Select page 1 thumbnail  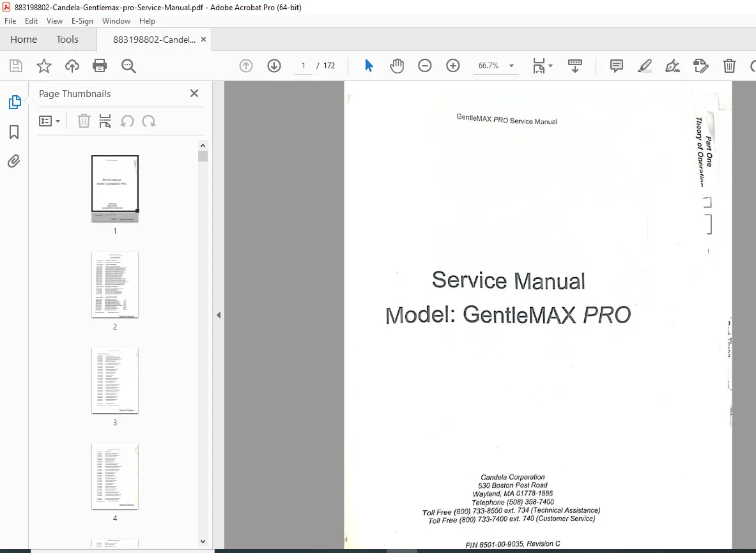[115, 188]
